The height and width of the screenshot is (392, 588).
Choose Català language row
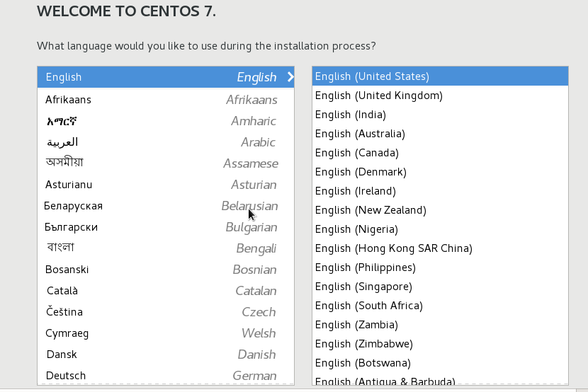click(x=166, y=291)
